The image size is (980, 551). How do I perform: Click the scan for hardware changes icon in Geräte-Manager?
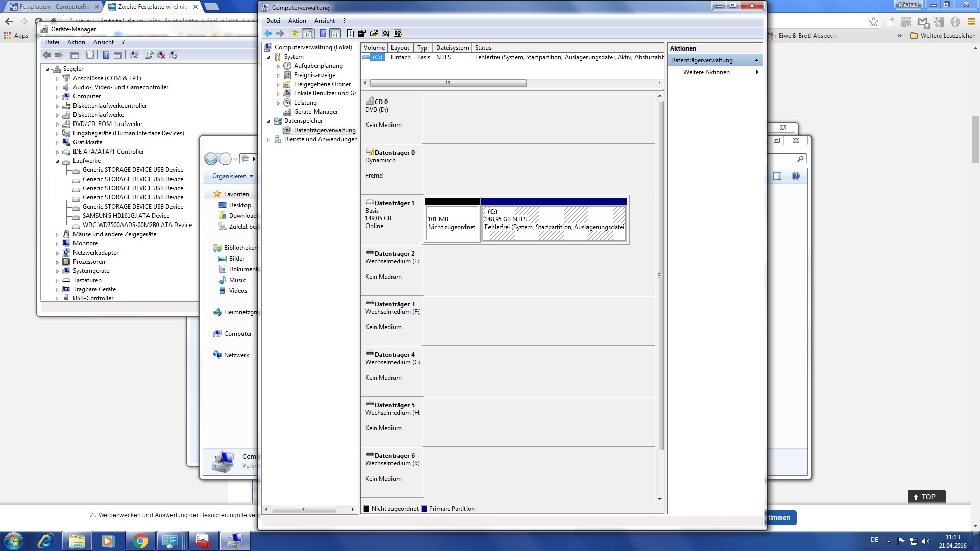pyautogui.click(x=134, y=55)
